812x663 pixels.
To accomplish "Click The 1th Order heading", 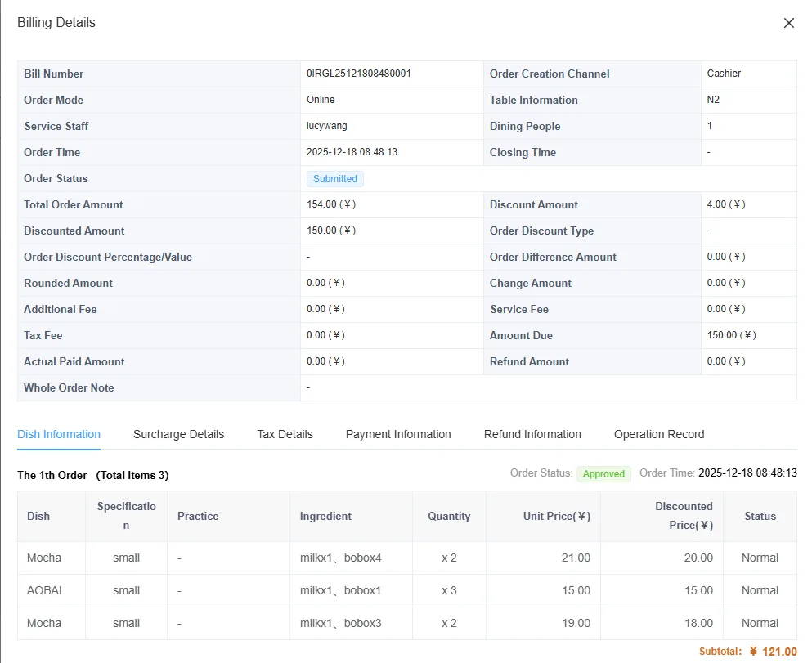I will (x=52, y=475).
